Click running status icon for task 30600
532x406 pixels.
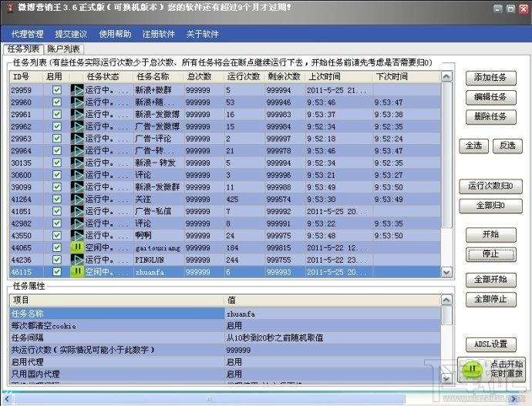point(77,175)
